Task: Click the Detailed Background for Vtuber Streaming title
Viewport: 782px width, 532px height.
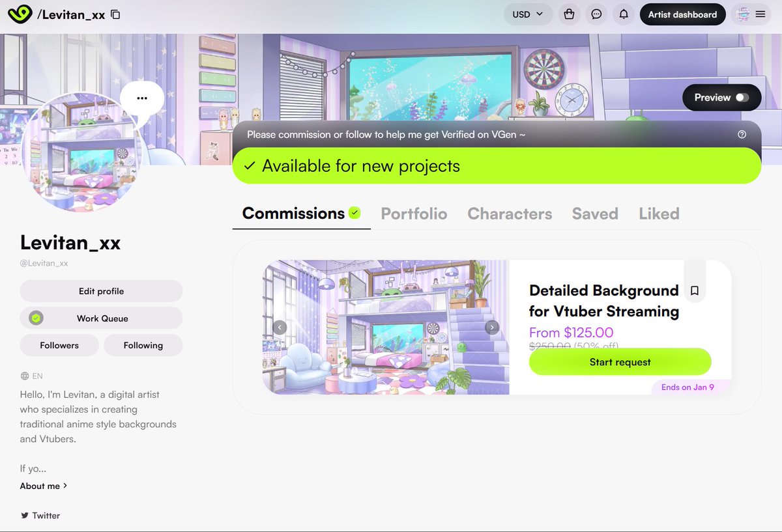Action: click(604, 301)
